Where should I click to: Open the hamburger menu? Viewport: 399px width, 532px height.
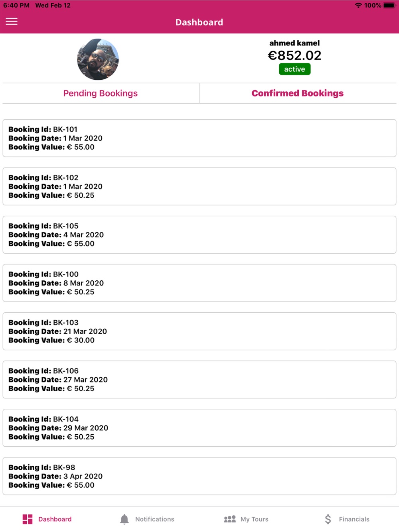(x=12, y=22)
